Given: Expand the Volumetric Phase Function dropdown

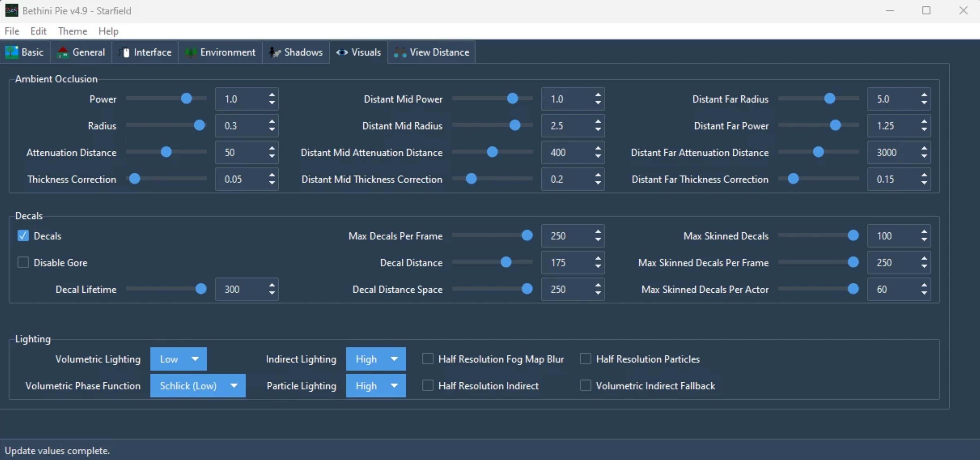Looking at the screenshot, I should [x=197, y=385].
